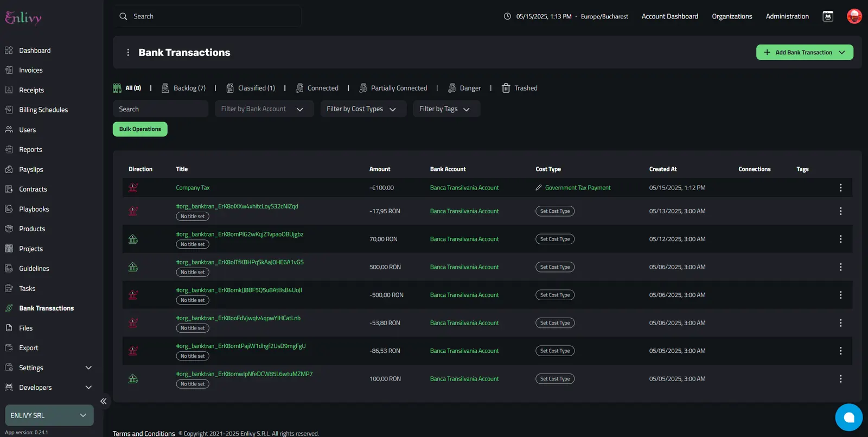
Task: Open row actions for 100,00 RON transaction
Action: 840,379
